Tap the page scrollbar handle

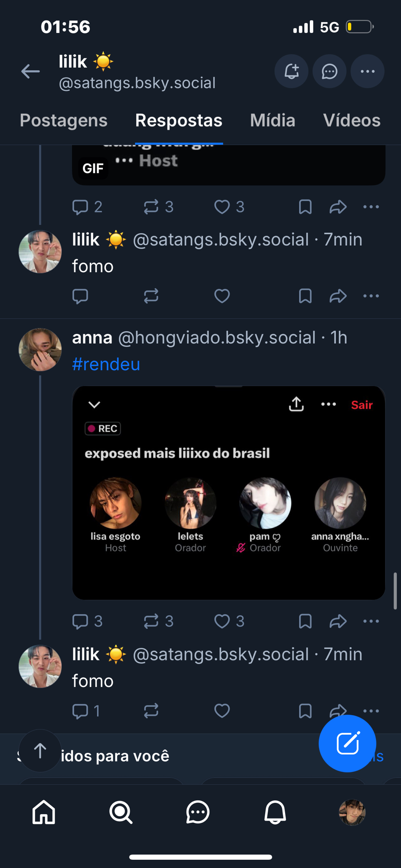tap(395, 591)
